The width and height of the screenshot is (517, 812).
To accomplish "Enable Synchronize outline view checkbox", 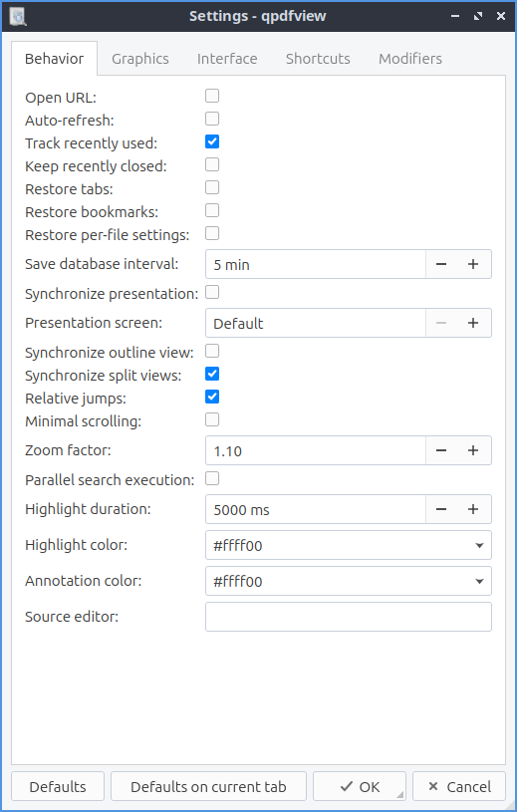I will [x=212, y=351].
